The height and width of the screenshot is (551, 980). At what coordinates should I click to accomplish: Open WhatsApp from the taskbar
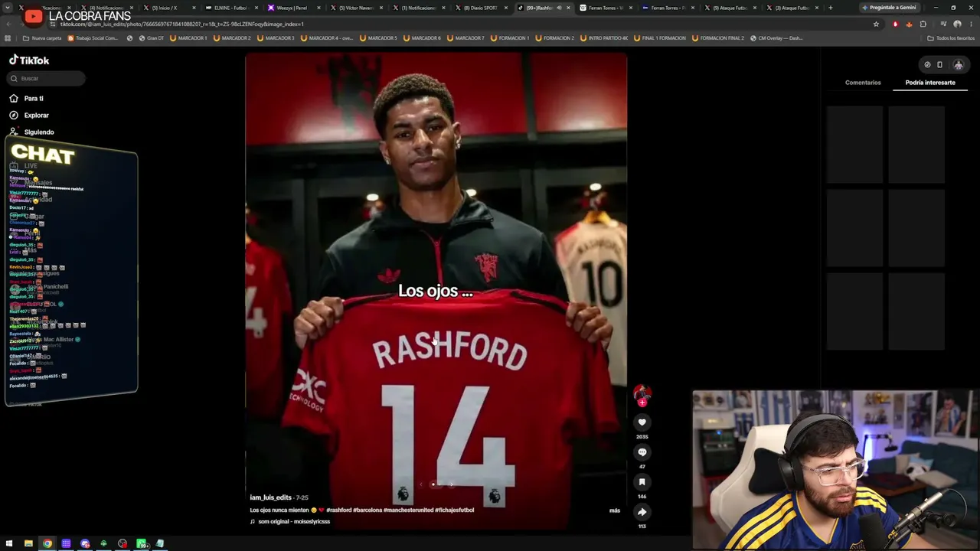click(x=142, y=543)
